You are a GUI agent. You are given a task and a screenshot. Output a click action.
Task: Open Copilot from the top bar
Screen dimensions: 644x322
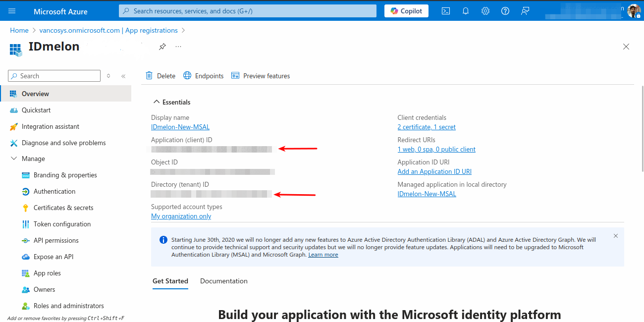[x=406, y=11]
